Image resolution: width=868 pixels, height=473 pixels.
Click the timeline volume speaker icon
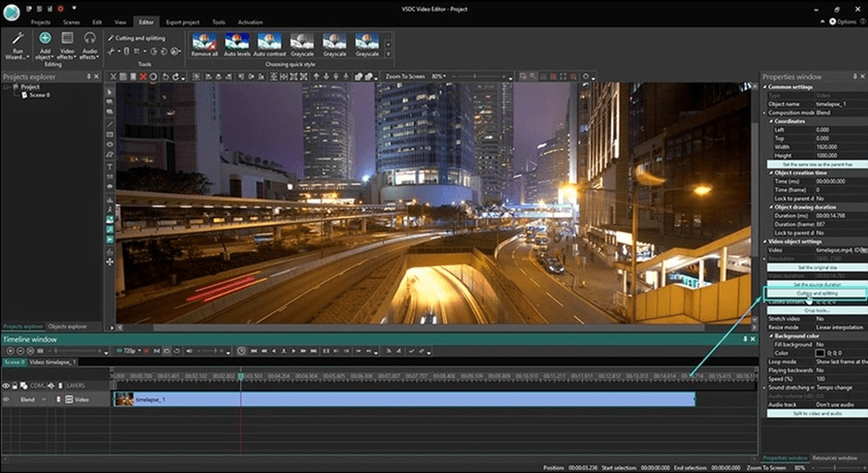(190, 351)
